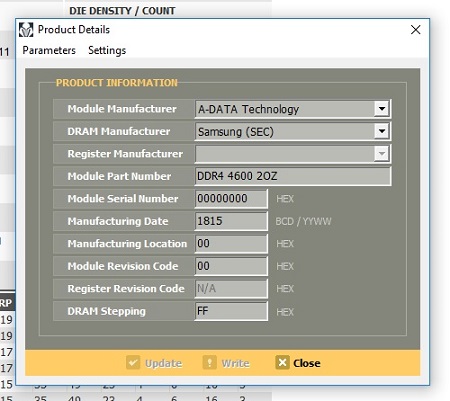This screenshot has height=401, width=450.
Task: Click the Module Part Number label
Action: point(119,176)
